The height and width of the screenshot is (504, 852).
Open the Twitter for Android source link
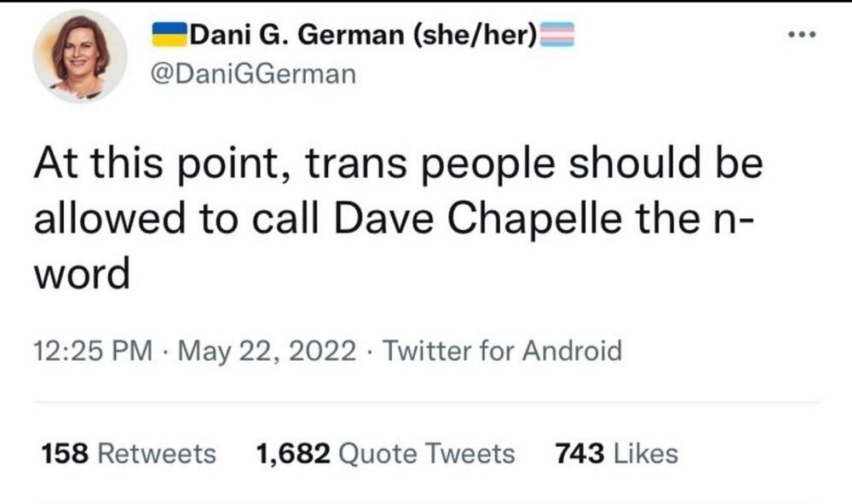[503, 350]
